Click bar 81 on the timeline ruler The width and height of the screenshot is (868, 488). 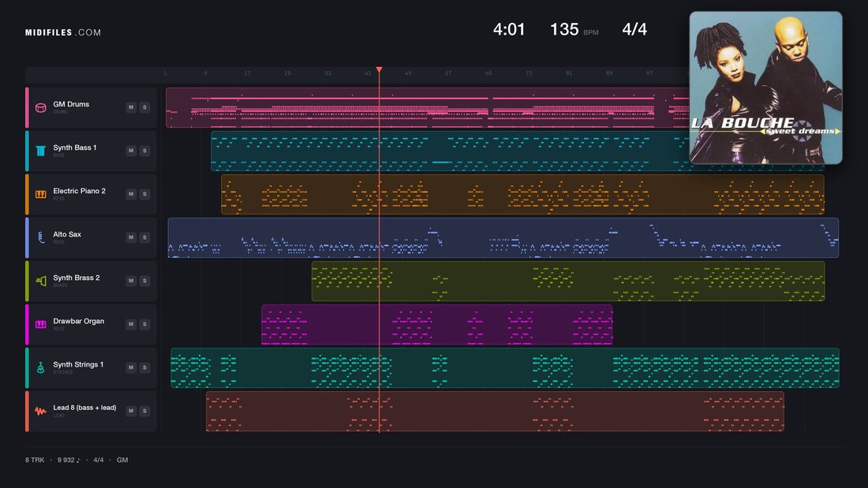[568, 73]
